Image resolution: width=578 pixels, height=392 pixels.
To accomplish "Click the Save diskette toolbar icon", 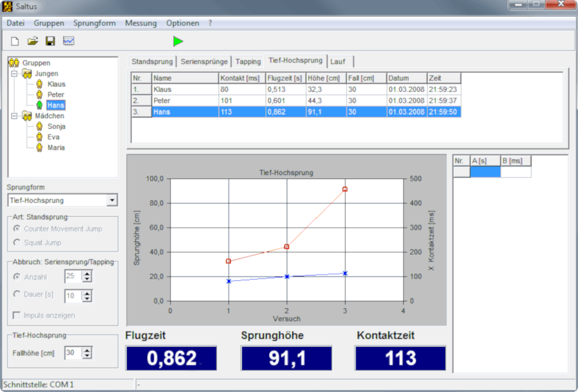I will tap(50, 41).
